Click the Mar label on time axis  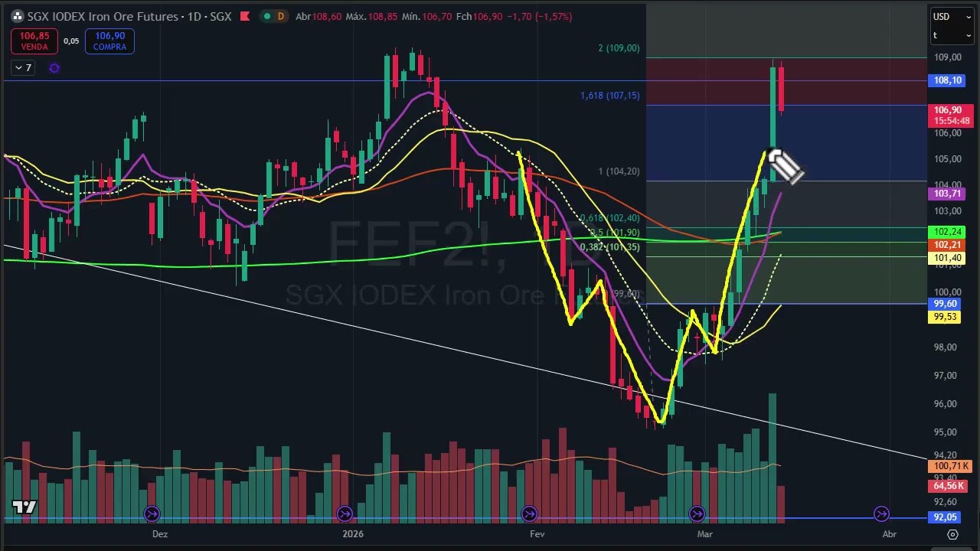(x=704, y=534)
